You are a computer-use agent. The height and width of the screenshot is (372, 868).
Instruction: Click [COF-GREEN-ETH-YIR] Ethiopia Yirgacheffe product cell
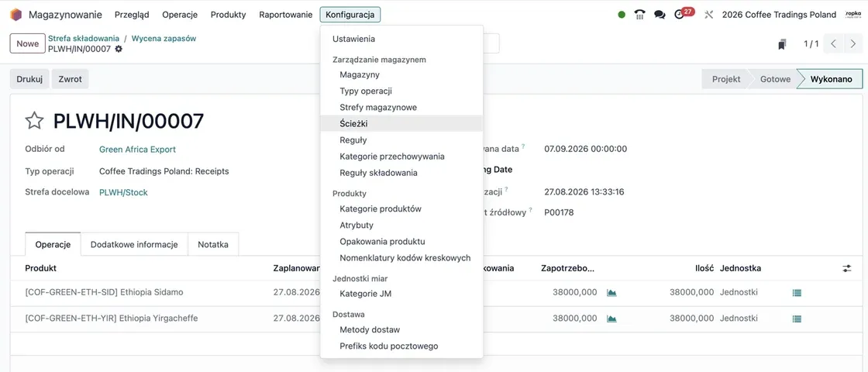[x=112, y=319]
